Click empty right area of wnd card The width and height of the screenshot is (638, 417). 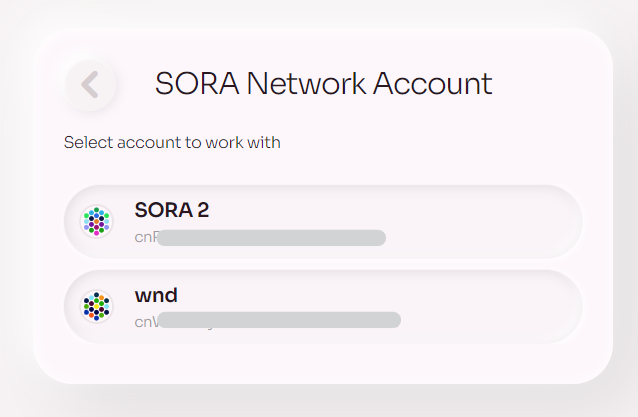click(x=488, y=307)
